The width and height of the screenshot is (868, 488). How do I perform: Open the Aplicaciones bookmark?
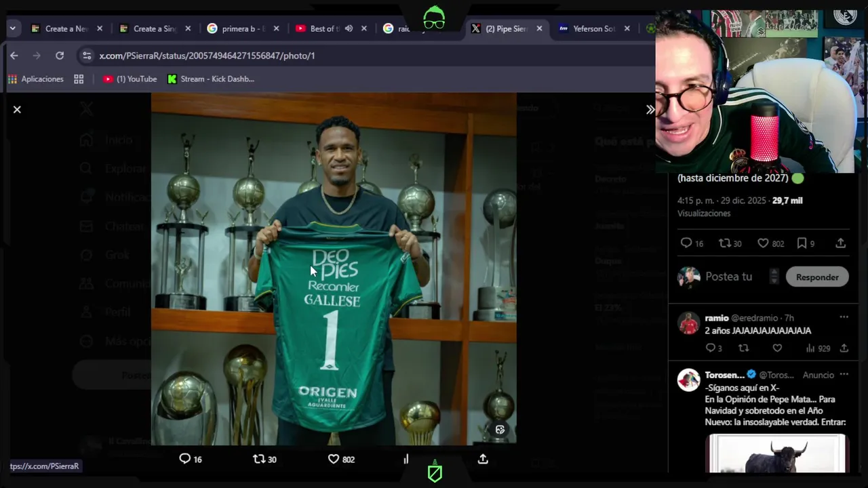(36, 79)
